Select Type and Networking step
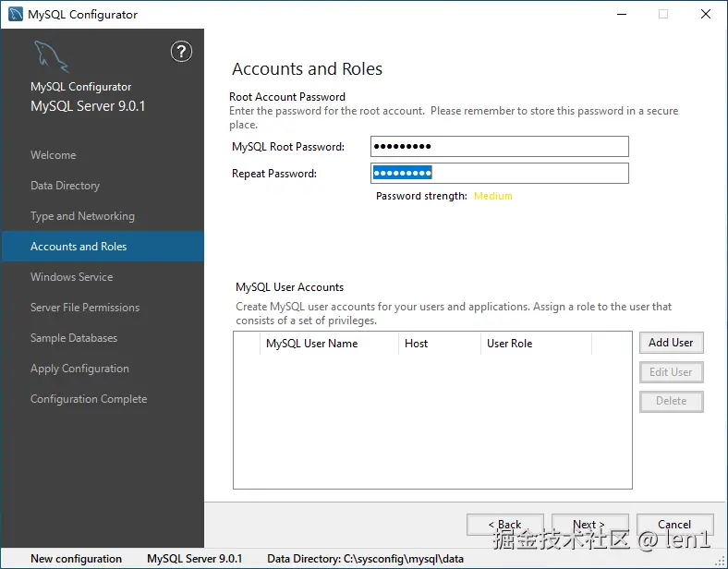The height and width of the screenshot is (569, 728). coord(82,216)
